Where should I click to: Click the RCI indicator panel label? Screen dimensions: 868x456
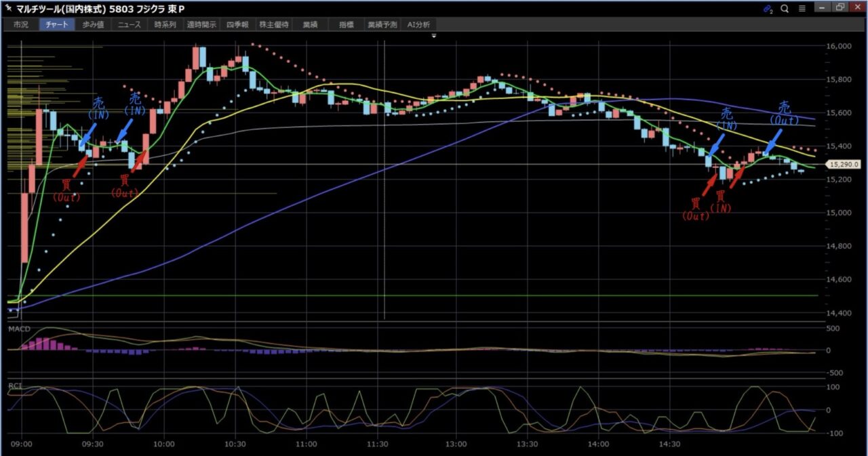(x=14, y=385)
